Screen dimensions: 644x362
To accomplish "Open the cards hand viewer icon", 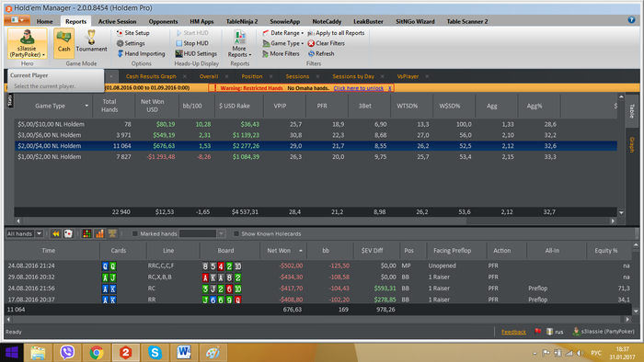I will tap(68, 233).
